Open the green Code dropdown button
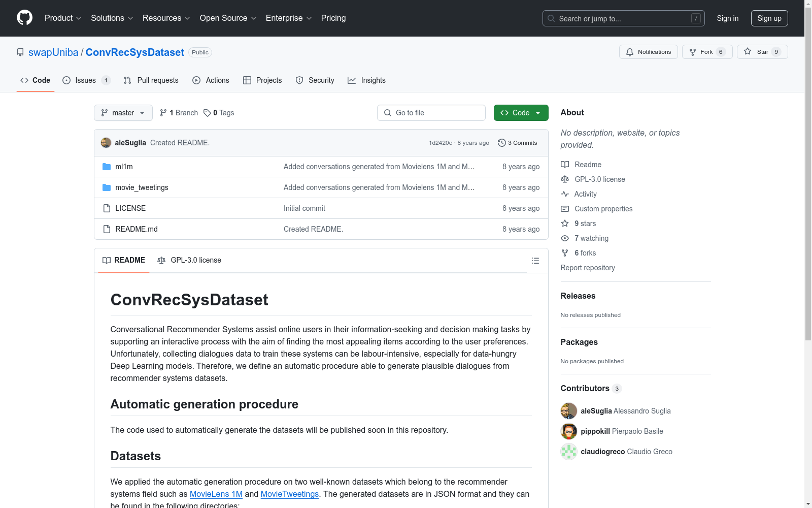The image size is (812, 508). point(521,113)
